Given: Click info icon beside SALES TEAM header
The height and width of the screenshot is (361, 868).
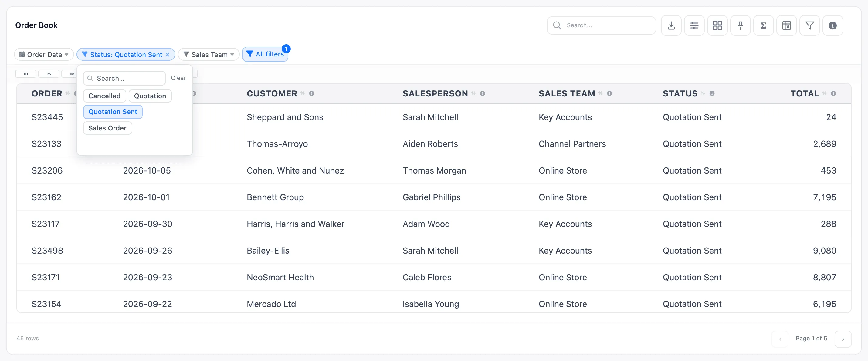Looking at the screenshot, I should coord(609,93).
